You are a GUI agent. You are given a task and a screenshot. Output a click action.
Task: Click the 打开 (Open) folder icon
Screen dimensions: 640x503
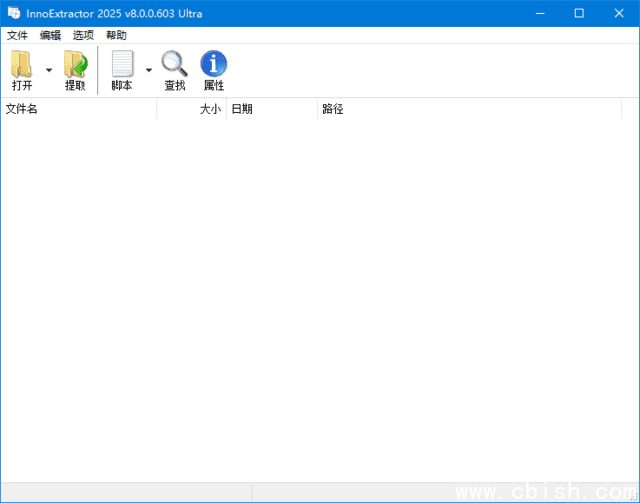(x=22, y=65)
